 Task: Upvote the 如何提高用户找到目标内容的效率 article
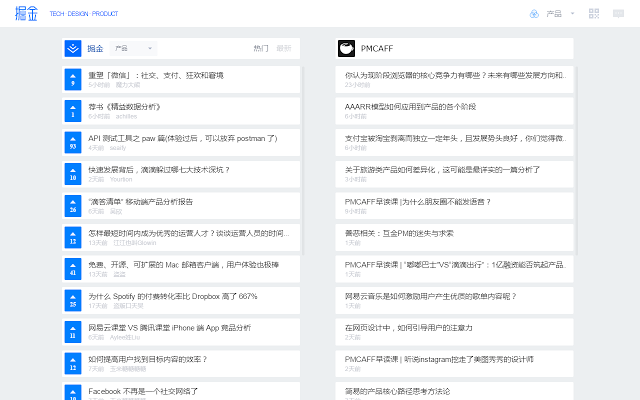(73, 363)
